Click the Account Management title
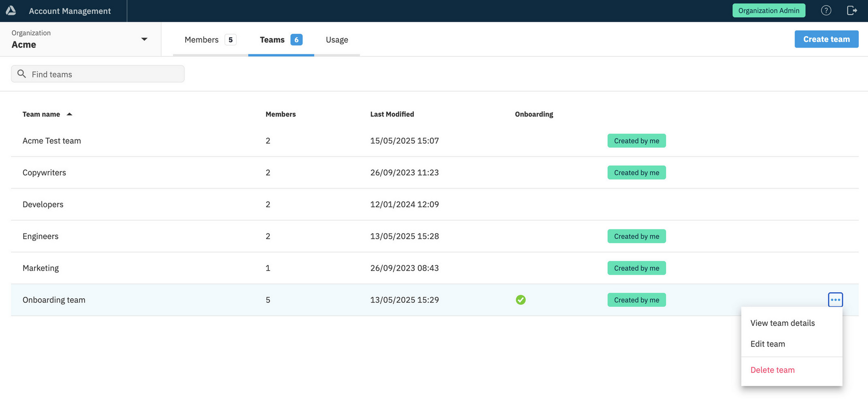 pos(70,11)
